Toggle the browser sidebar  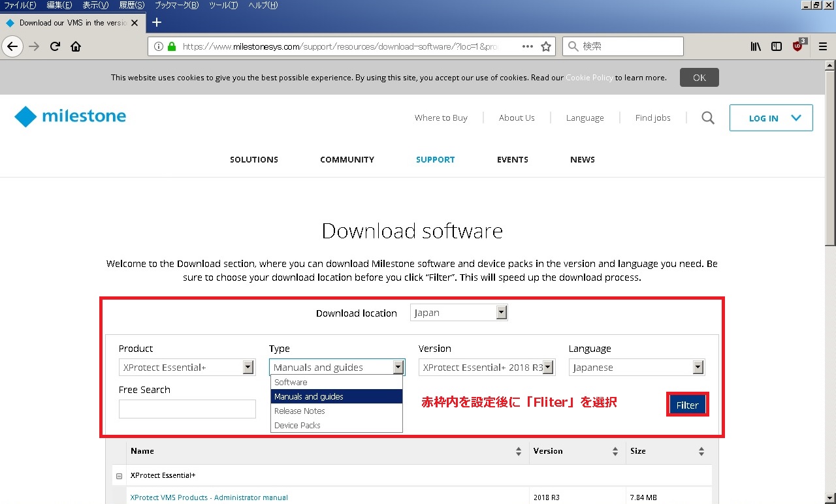(777, 46)
